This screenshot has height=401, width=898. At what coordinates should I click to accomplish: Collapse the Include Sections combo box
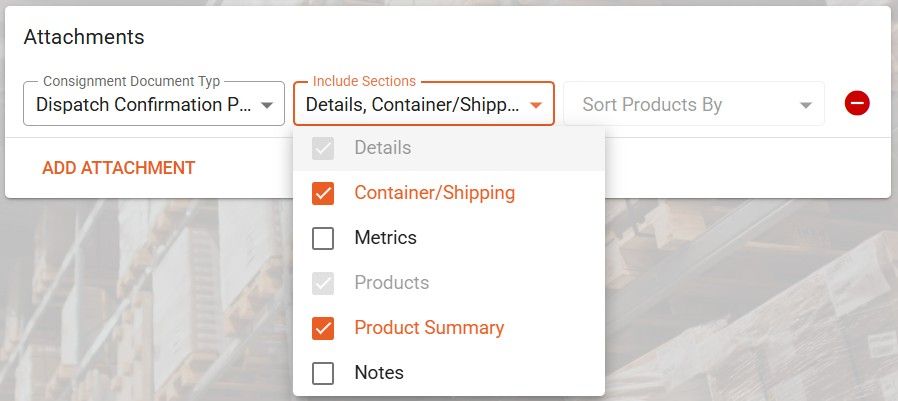[412, 104]
